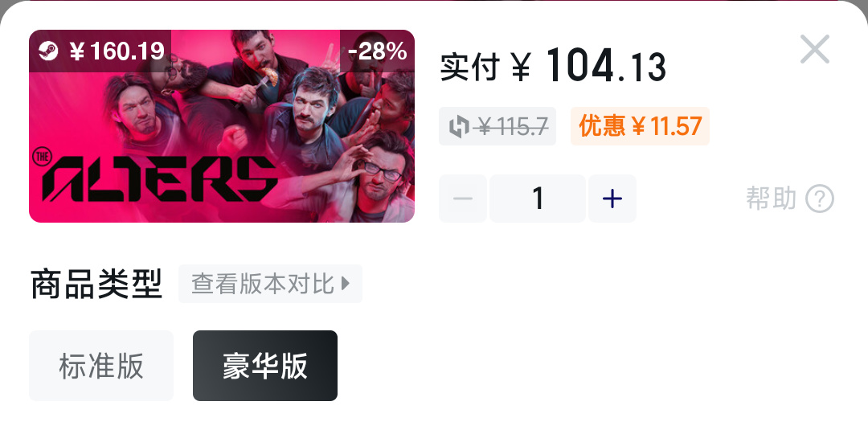Screen dimensions: 868x426
Task: Click the triangle arrow next to 查看版本对比
Action: point(346,284)
